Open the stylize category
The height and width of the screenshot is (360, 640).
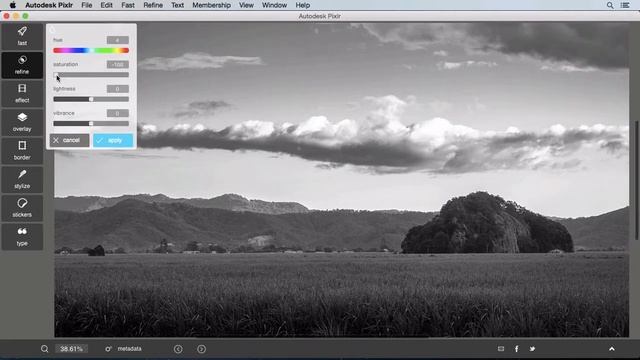pyautogui.click(x=22, y=179)
